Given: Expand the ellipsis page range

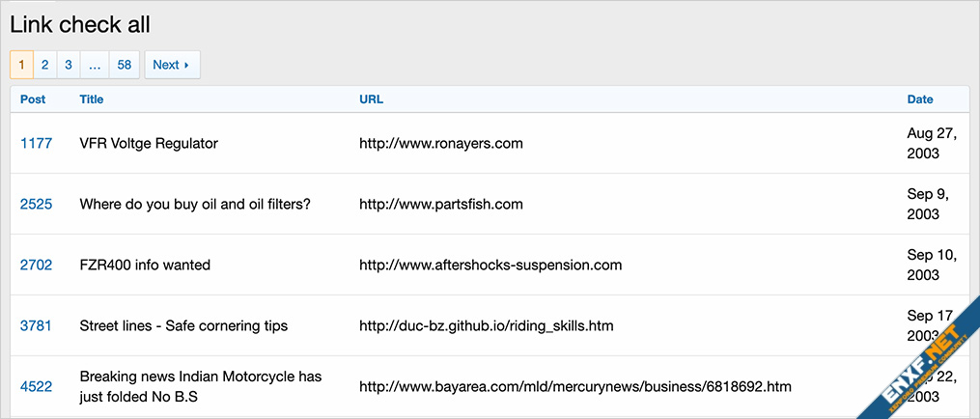Looking at the screenshot, I should 95,65.
